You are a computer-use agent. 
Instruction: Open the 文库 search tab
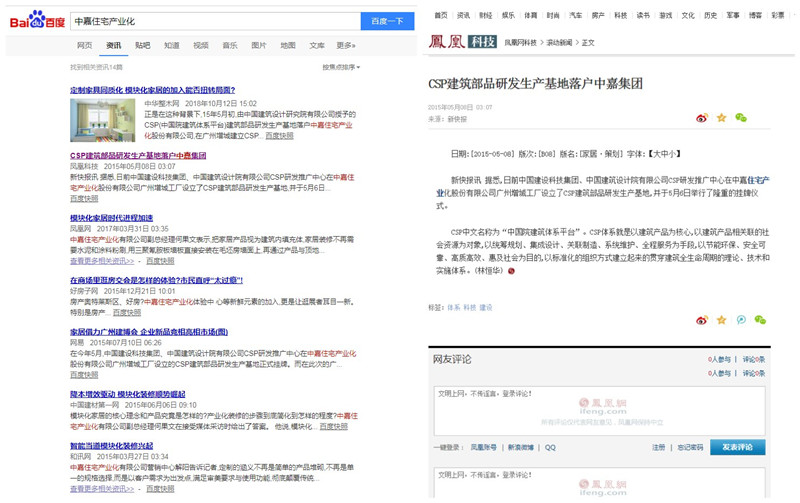(317, 45)
